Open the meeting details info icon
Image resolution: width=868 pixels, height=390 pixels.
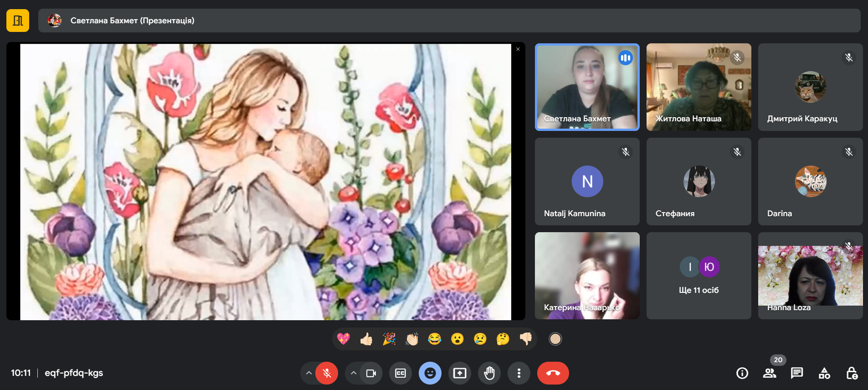(x=742, y=373)
